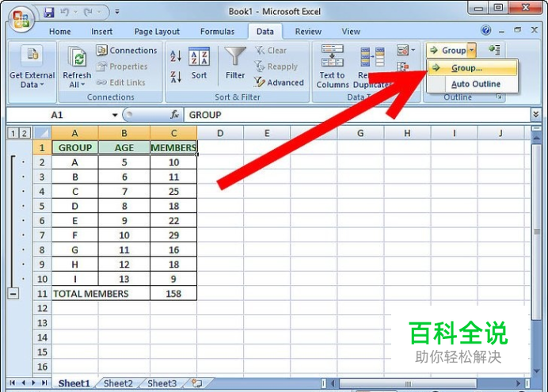Go to last sheet tab arrow
Screen dimensions: 548x392
(x=44, y=383)
